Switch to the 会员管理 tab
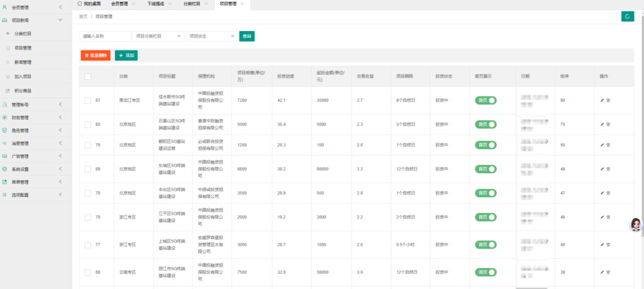 coord(119,4)
